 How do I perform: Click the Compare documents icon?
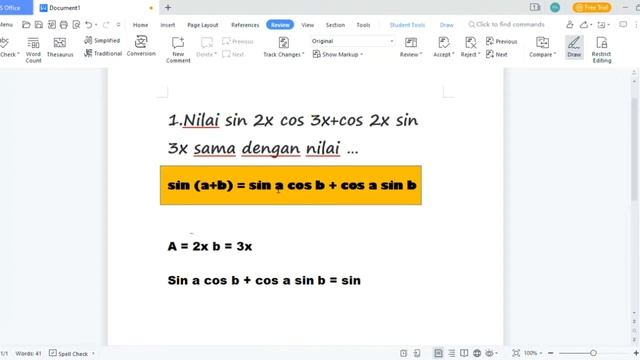point(542,42)
